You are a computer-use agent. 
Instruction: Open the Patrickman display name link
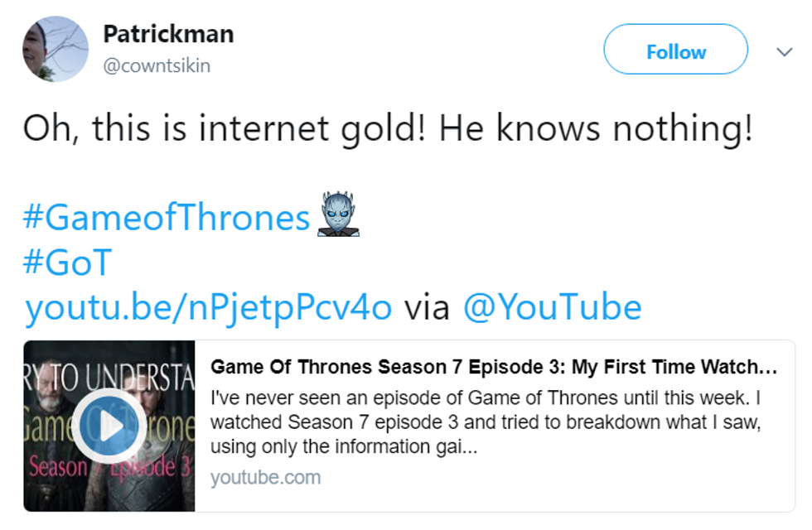(x=168, y=34)
